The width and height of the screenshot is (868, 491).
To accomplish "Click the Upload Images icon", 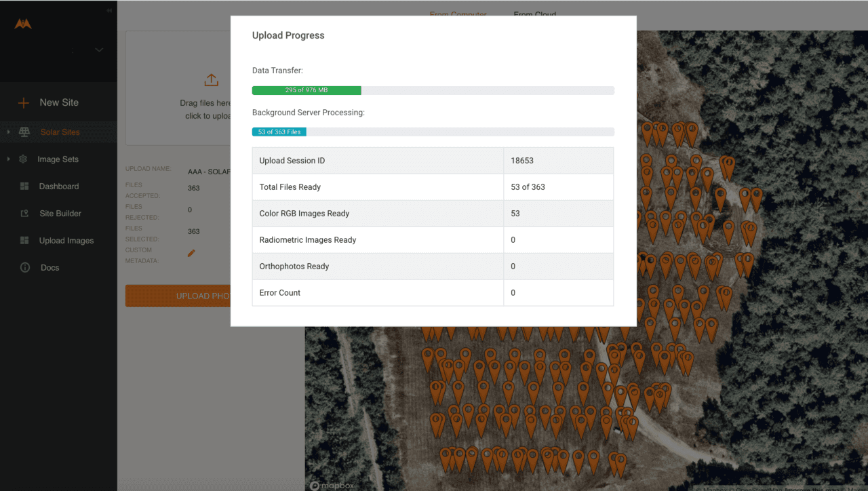I will click(x=24, y=241).
